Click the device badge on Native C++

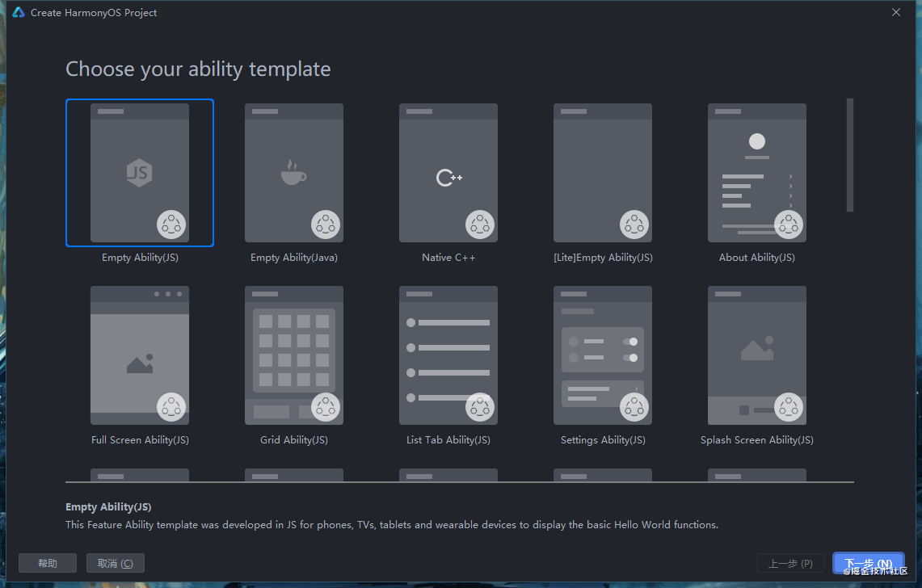tap(480, 225)
